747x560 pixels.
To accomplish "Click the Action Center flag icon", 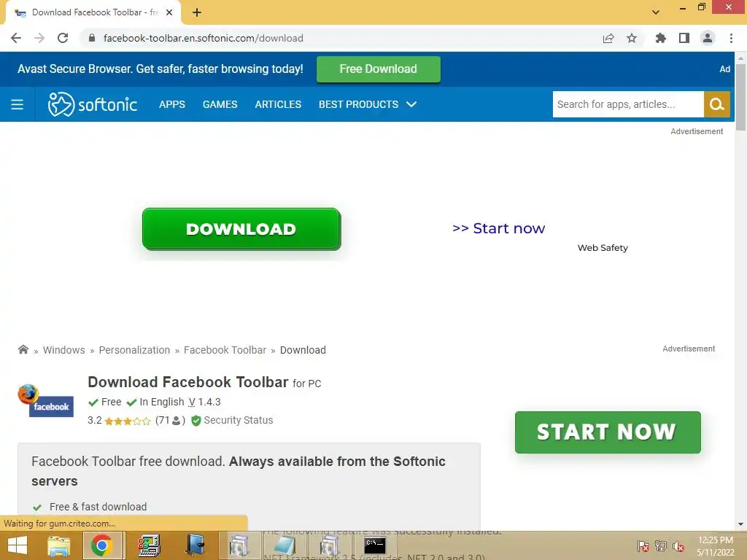I will coord(643,546).
